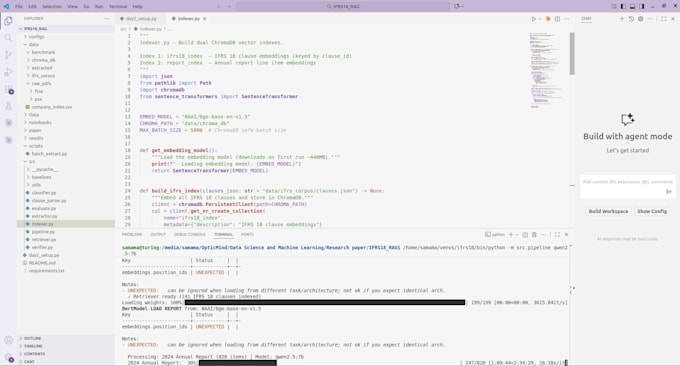
Task: Collapse the data folder
Action: tap(33, 44)
